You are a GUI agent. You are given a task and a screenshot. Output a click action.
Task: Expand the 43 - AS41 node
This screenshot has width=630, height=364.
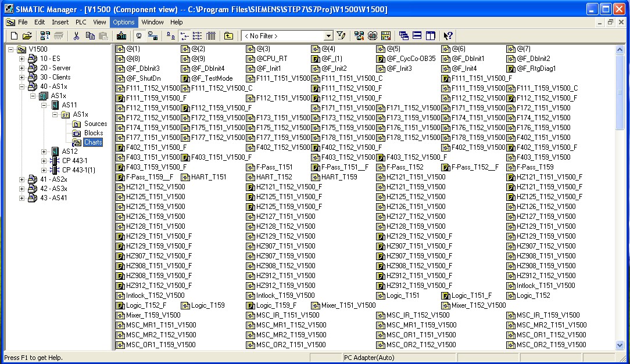tap(22, 198)
